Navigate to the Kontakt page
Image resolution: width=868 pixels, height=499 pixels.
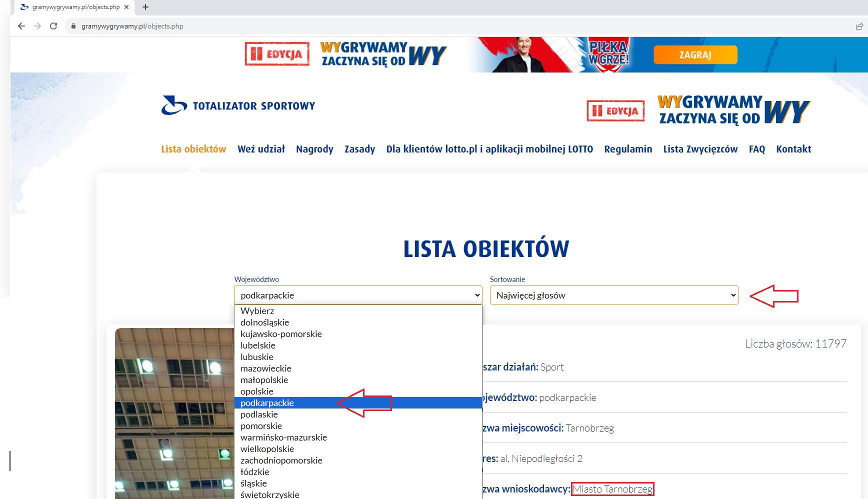coord(793,149)
